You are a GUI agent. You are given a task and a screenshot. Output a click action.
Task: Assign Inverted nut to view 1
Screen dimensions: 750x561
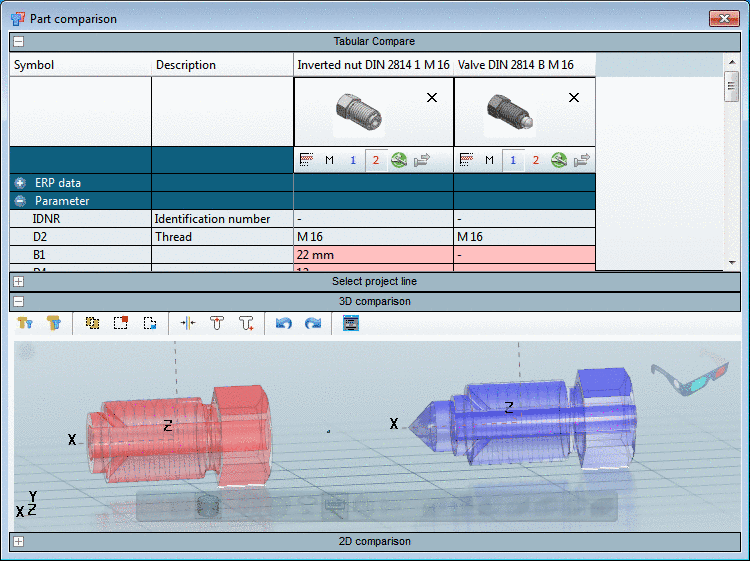point(353,160)
